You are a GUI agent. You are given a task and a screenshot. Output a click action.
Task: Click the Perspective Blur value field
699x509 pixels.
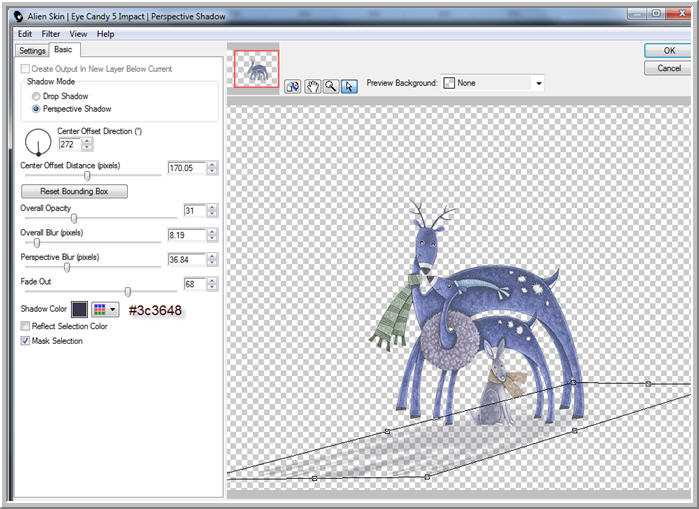pyautogui.click(x=187, y=259)
